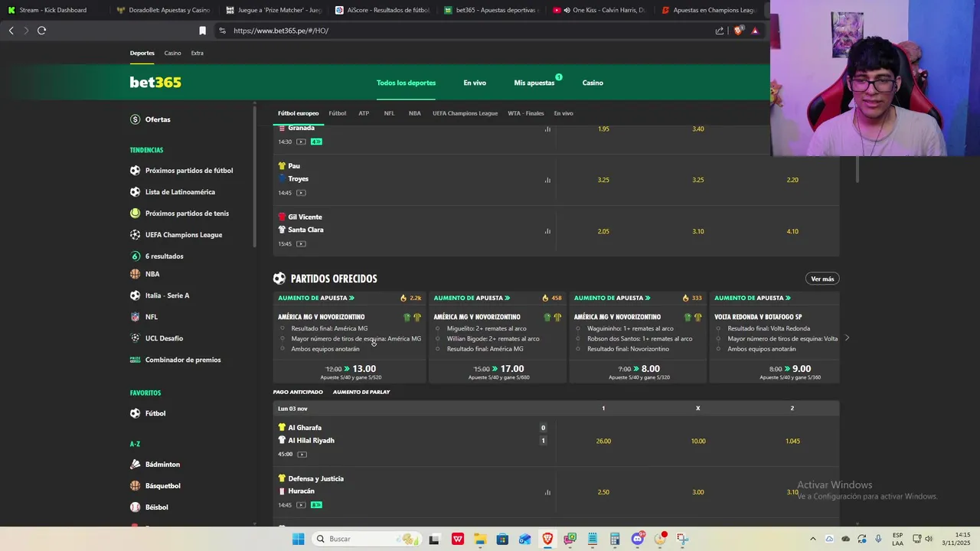This screenshot has height=551, width=980.
Task: Click video icon for Gil Vicente match
Action: [301, 244]
